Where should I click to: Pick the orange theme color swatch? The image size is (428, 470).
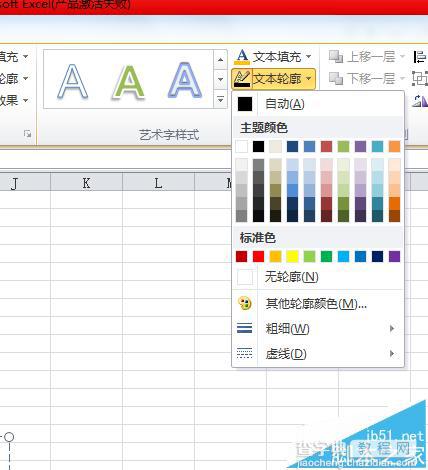coord(394,146)
